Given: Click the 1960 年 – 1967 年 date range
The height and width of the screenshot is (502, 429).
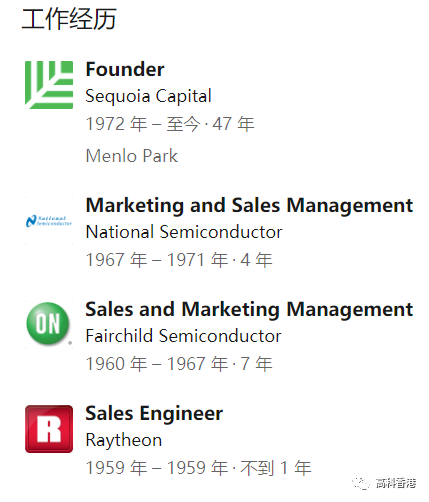Looking at the screenshot, I should pos(157,364).
